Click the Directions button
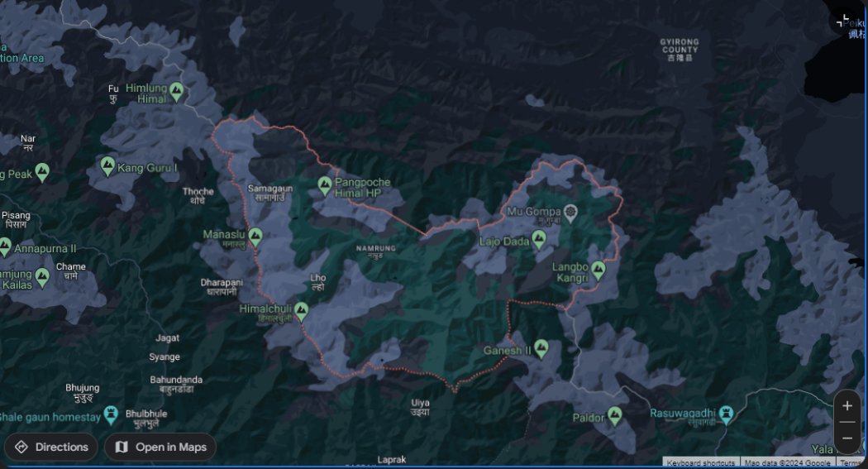The image size is (868, 469). (51, 447)
